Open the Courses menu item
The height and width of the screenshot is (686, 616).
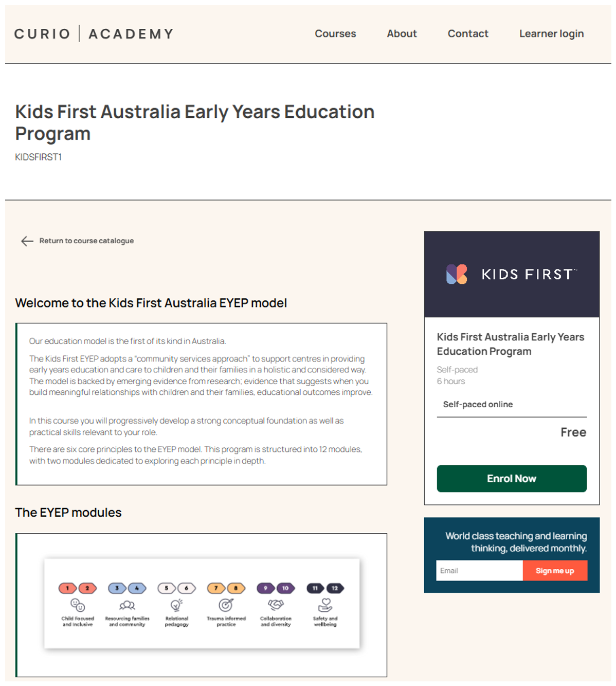coord(335,34)
